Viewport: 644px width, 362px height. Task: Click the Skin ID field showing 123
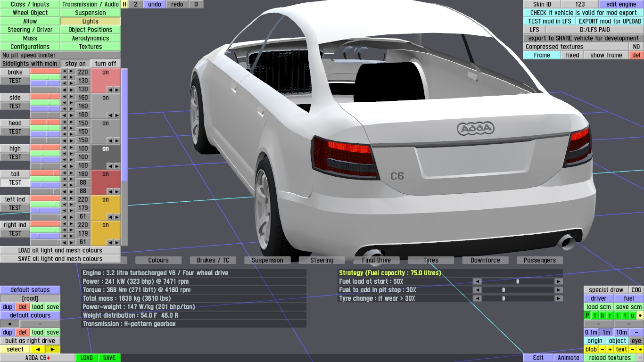[x=580, y=4]
